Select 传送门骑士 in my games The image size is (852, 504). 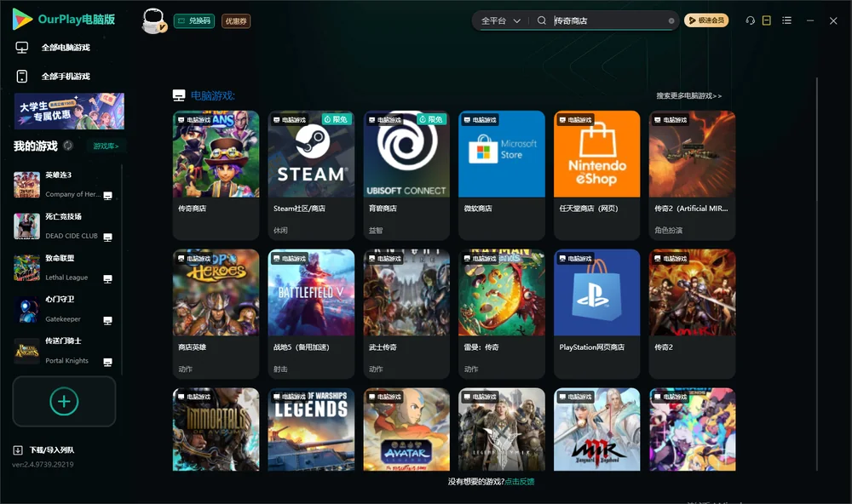(63, 351)
